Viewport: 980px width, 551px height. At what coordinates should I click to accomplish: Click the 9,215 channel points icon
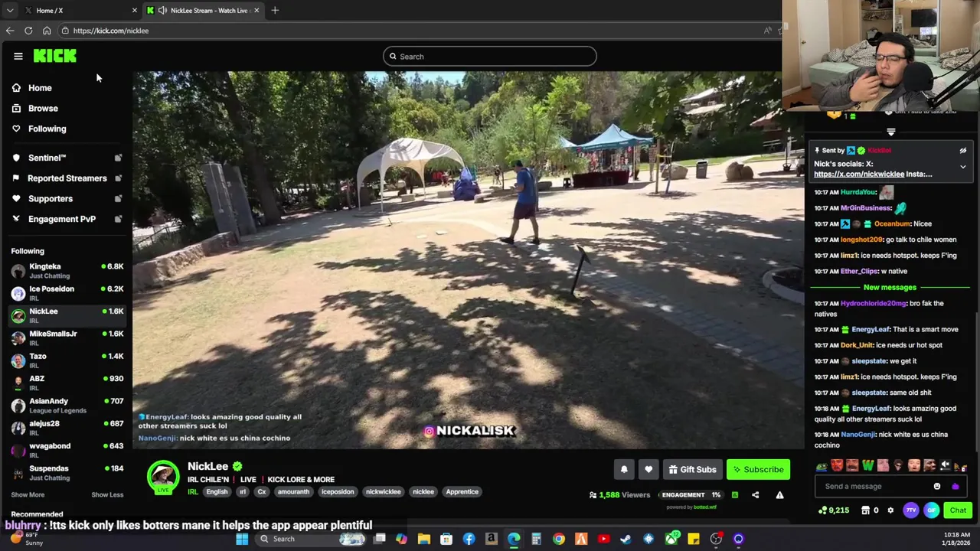click(x=822, y=510)
